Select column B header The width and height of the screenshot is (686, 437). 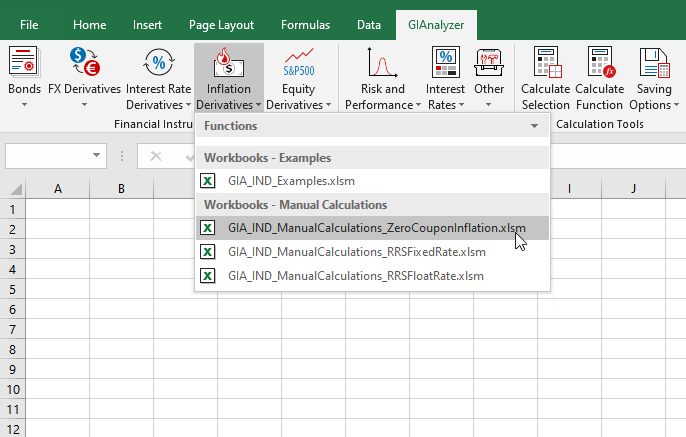pyautogui.click(x=122, y=189)
